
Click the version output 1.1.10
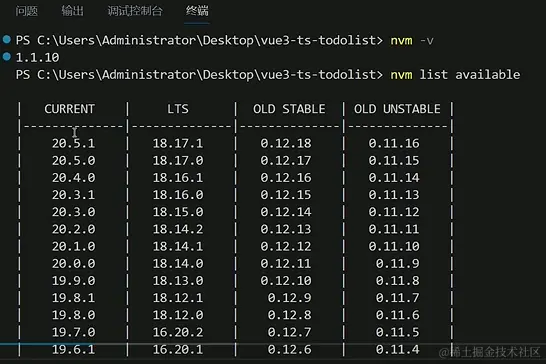coord(38,57)
